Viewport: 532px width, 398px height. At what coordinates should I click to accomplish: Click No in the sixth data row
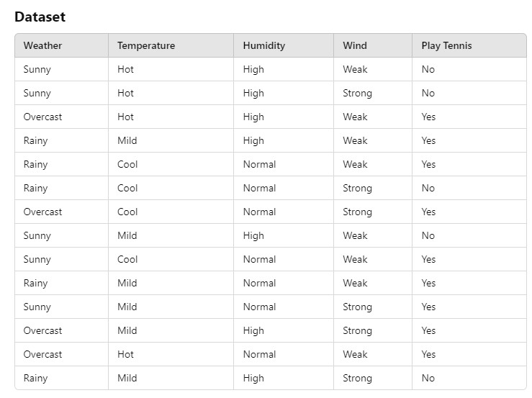click(x=428, y=188)
